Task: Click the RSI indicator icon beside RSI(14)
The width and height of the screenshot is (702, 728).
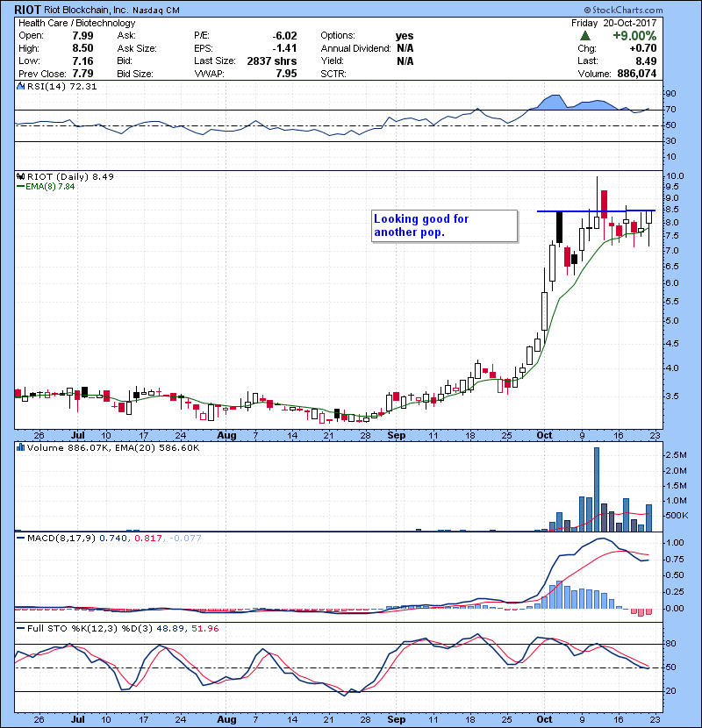Action: coord(20,86)
